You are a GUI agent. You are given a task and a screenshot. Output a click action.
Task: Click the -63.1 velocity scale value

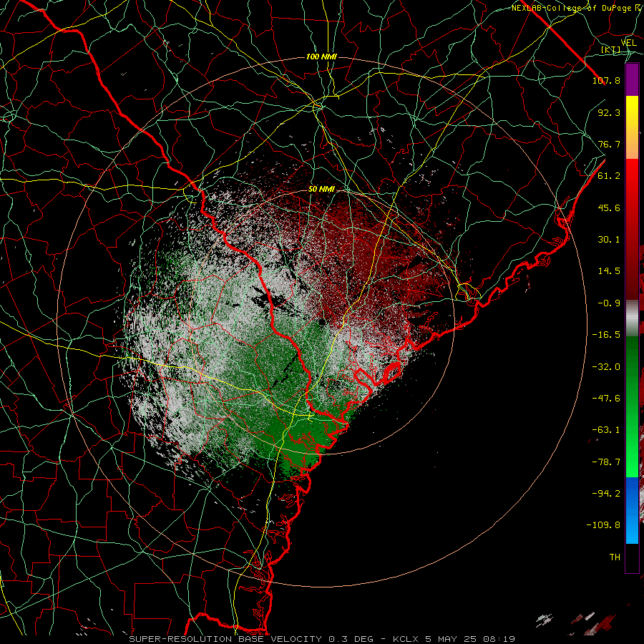(x=606, y=430)
